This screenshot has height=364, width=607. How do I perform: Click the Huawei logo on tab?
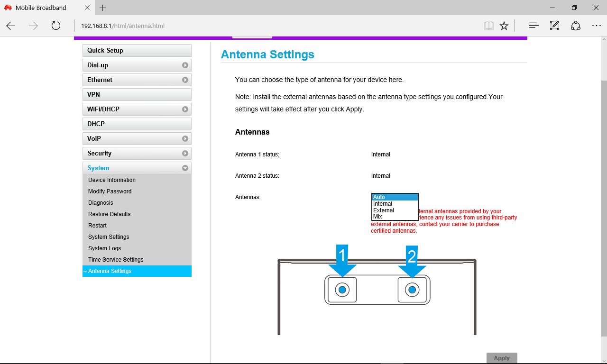[x=8, y=8]
